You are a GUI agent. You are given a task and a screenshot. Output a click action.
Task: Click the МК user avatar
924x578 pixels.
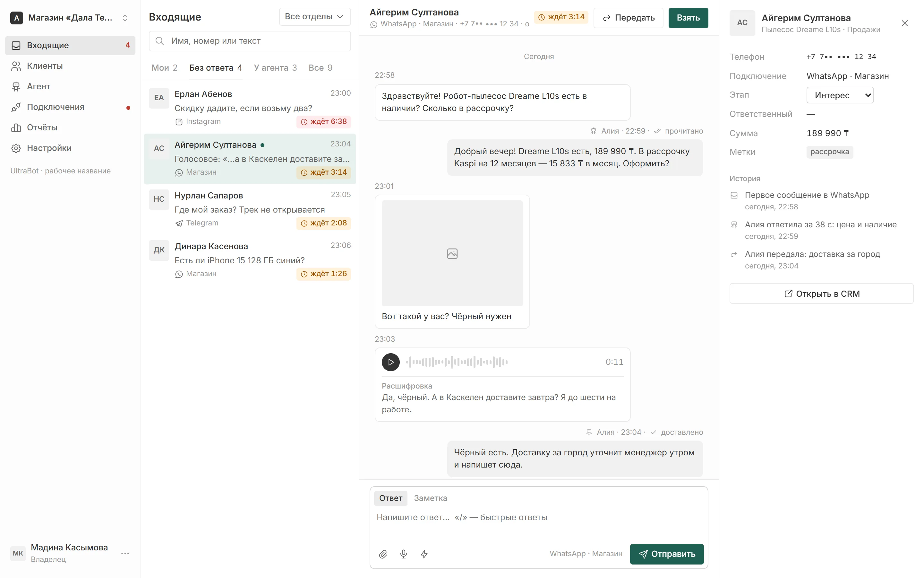pos(18,553)
